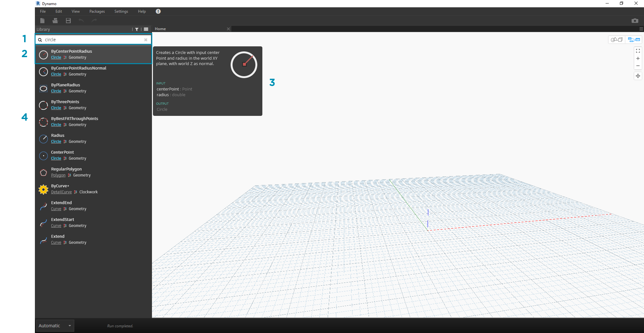
Task: Click the Zoom to Fit icon
Action: (x=638, y=51)
